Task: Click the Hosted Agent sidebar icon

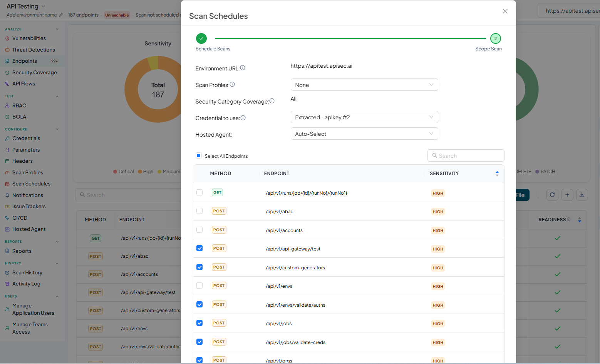Action: [x=7, y=229]
